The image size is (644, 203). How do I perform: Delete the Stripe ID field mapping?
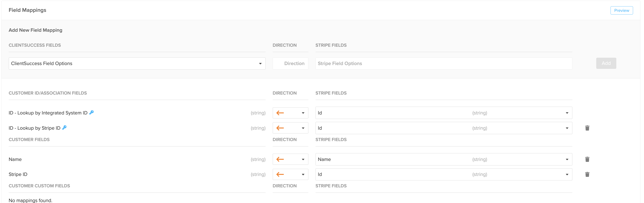click(x=587, y=174)
